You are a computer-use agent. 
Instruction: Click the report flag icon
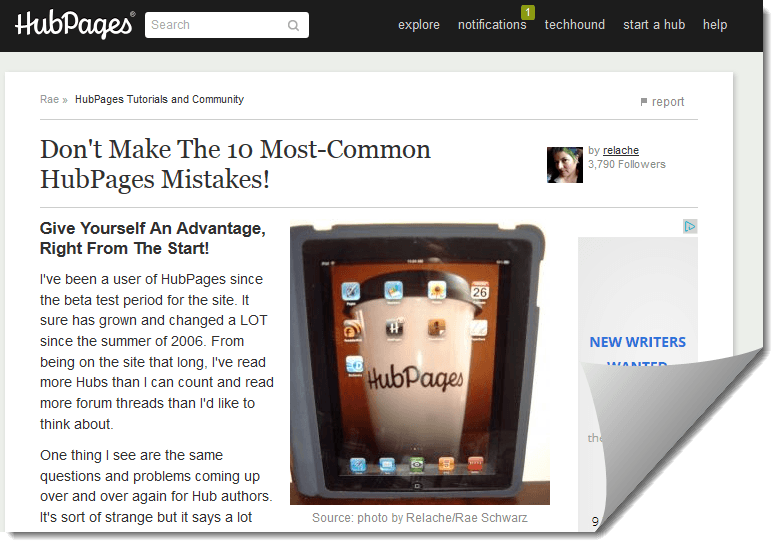644,102
